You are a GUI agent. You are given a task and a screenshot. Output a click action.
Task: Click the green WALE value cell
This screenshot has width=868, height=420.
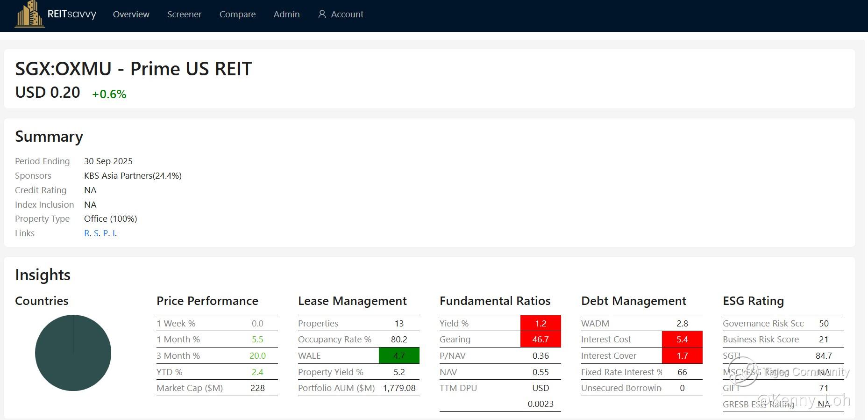[399, 356]
